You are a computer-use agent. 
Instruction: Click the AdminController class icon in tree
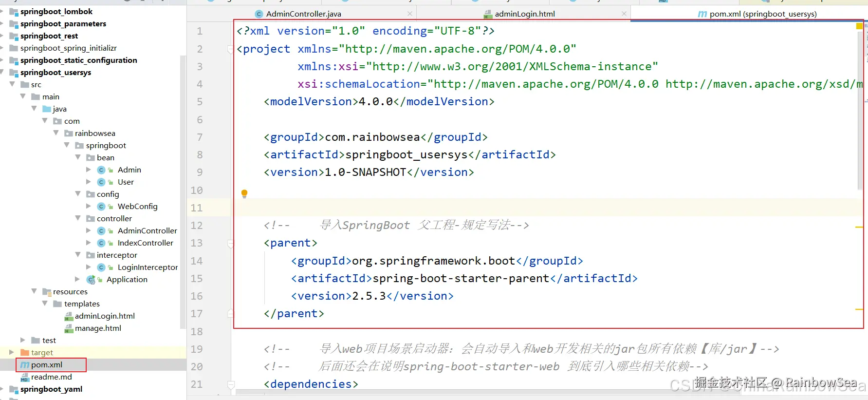pyautogui.click(x=101, y=230)
